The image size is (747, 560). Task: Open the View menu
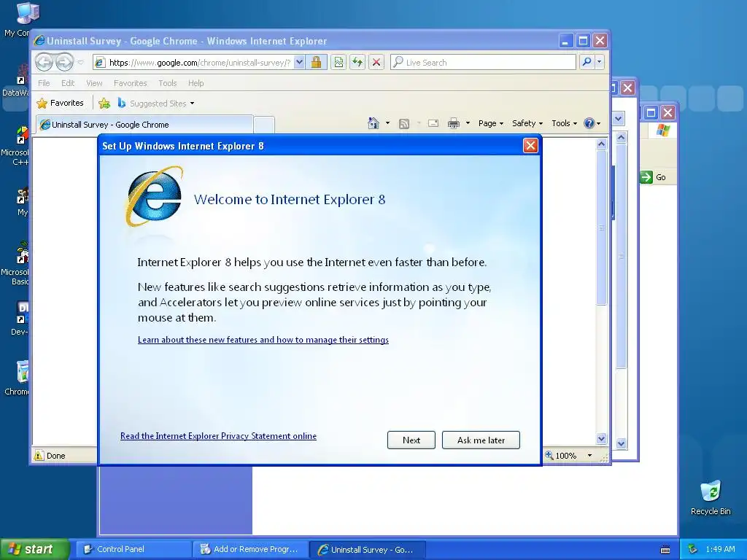coord(94,83)
